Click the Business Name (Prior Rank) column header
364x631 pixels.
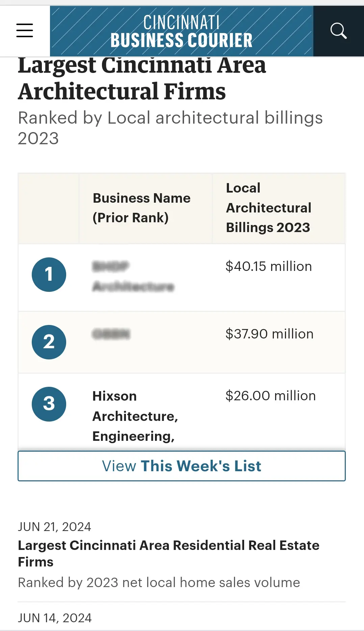[x=141, y=208]
